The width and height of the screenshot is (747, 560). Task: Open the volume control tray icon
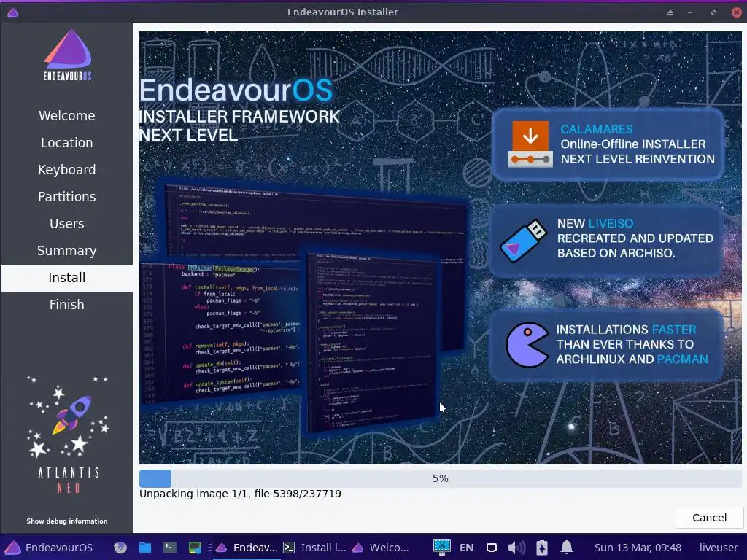pos(516,548)
